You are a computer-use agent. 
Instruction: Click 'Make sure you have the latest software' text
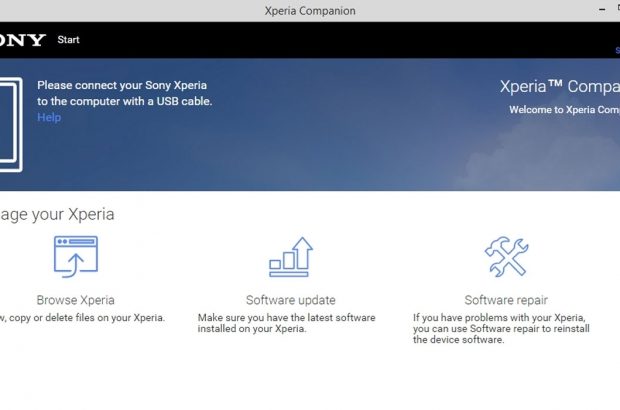[287, 317]
